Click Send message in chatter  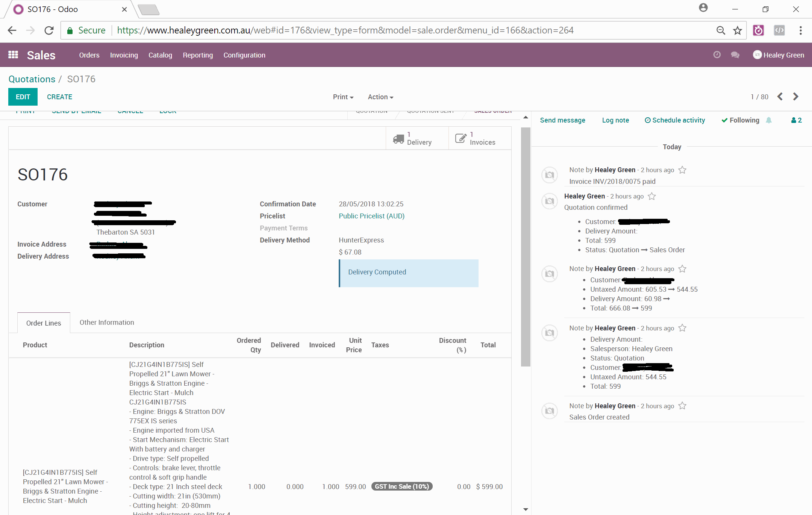coord(562,120)
